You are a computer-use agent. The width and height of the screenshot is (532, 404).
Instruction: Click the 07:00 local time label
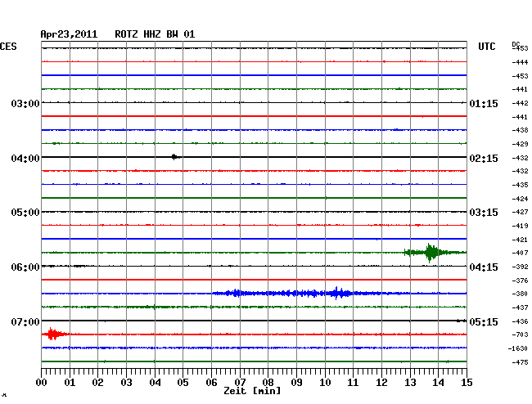(25, 321)
